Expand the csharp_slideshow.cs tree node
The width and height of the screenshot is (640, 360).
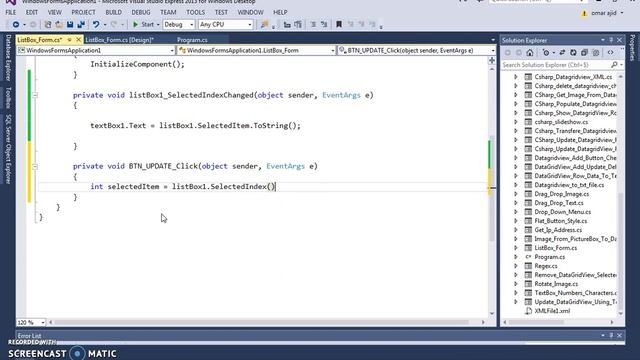coord(516,122)
